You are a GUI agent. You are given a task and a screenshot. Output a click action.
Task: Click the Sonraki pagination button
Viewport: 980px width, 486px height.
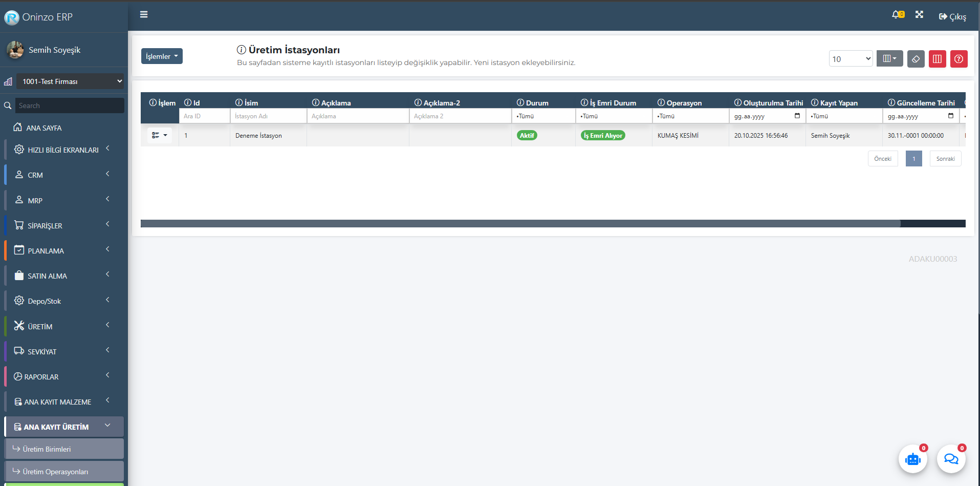945,159
